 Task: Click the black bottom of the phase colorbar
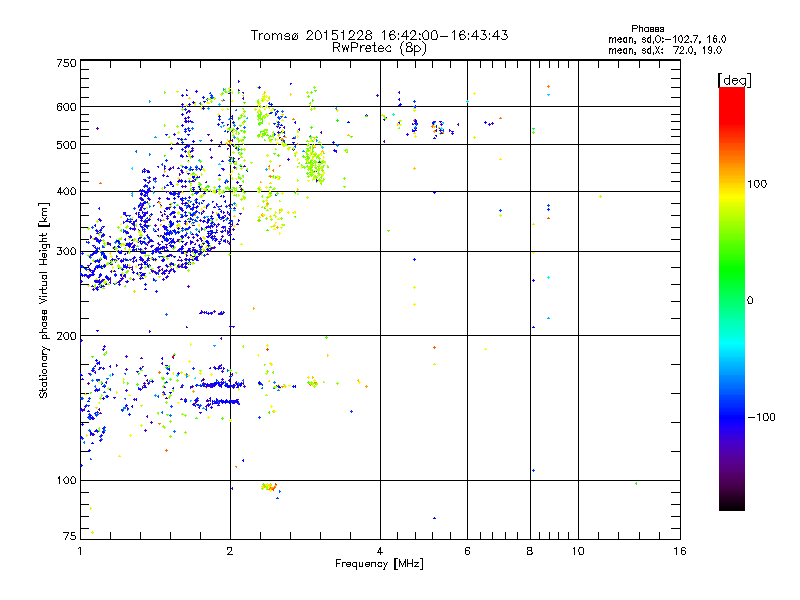tap(732, 501)
